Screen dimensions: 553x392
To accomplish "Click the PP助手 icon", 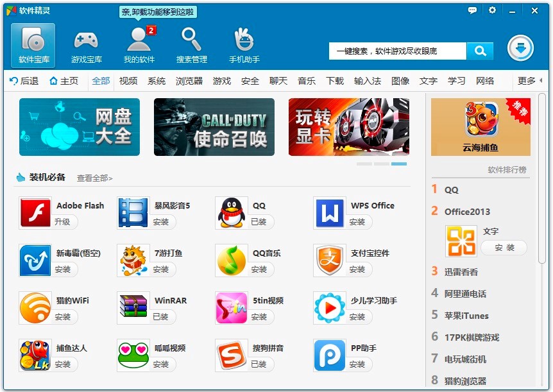I will 329,355.
